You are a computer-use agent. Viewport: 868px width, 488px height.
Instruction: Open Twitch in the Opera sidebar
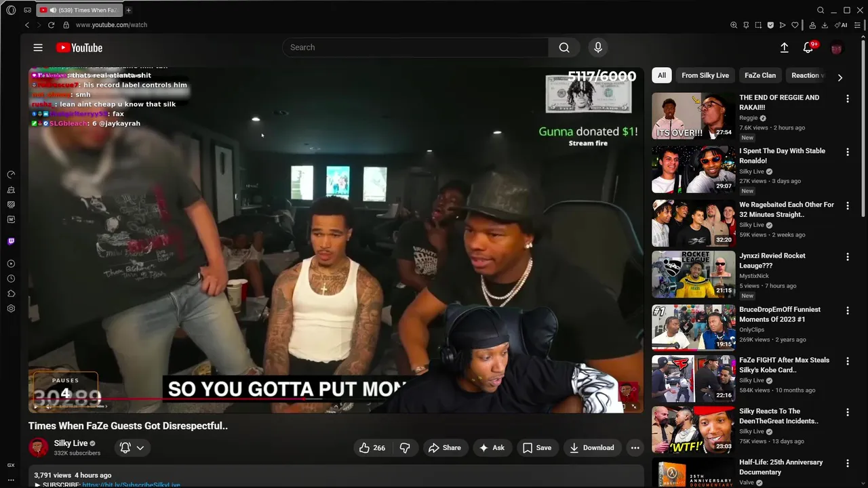pos(11,241)
